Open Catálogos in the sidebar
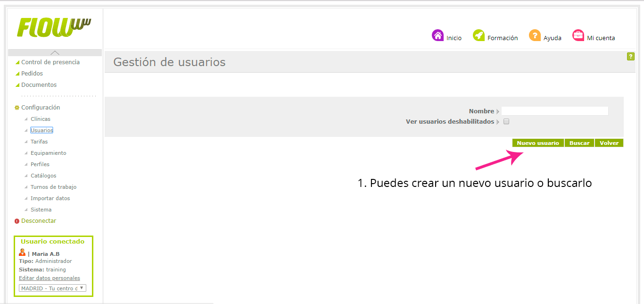Image resolution: width=644 pixels, height=304 pixels. click(x=43, y=176)
